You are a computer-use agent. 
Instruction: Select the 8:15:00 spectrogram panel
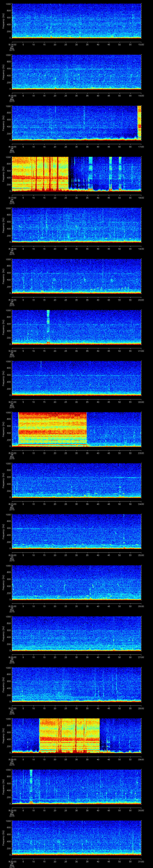point(76,72)
